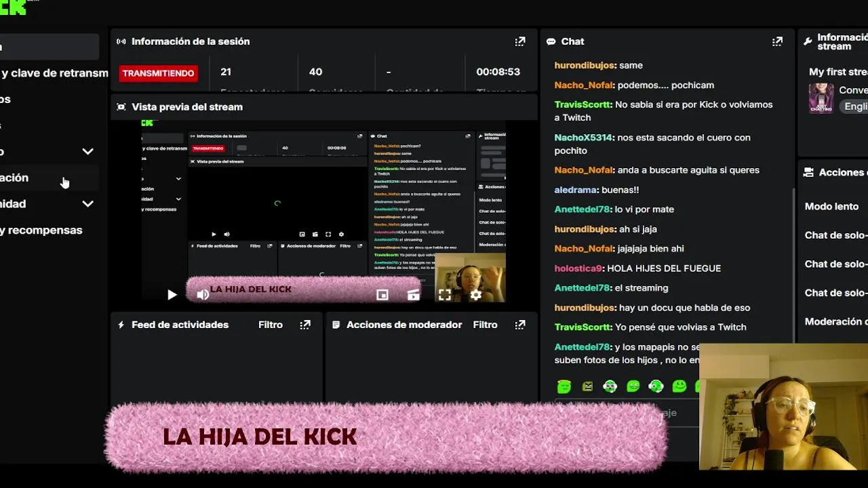Click Nacho_Nofal on the 'podemos.... pochicam' message
Image resolution: width=868 pixels, height=488 pixels.
click(x=584, y=85)
